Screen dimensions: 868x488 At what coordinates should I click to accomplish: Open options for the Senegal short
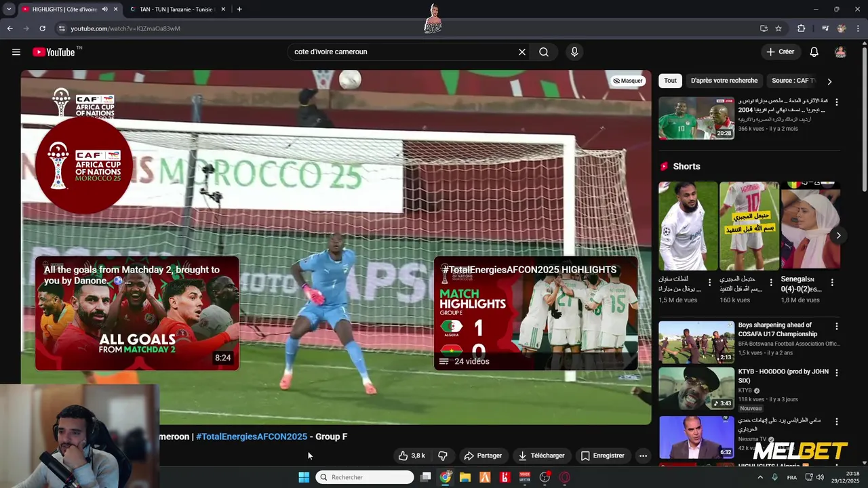click(x=832, y=282)
